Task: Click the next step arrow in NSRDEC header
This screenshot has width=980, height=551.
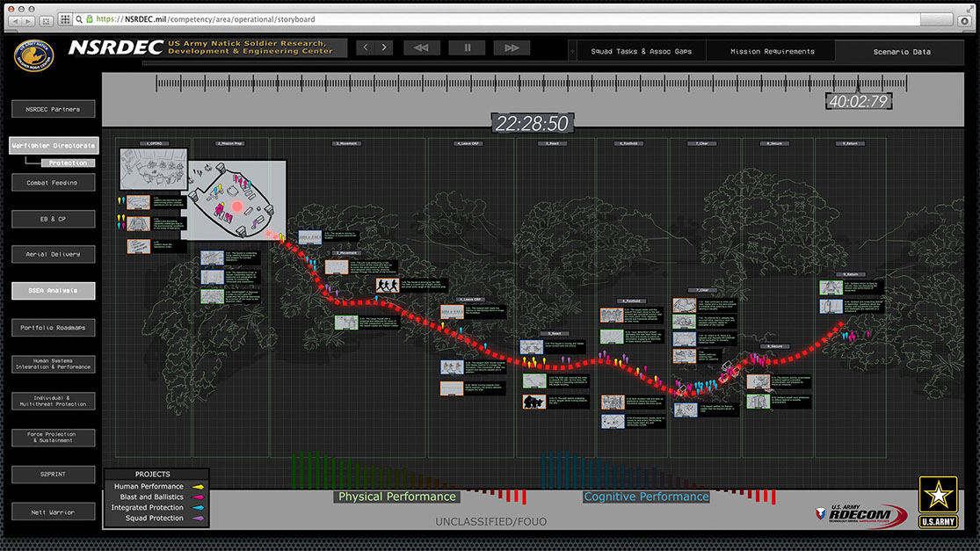Action: click(x=385, y=48)
